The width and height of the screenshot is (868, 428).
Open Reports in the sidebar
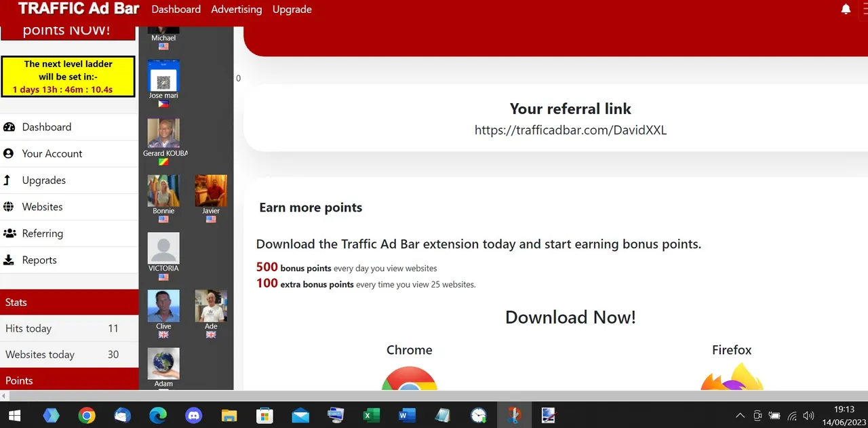click(69, 260)
